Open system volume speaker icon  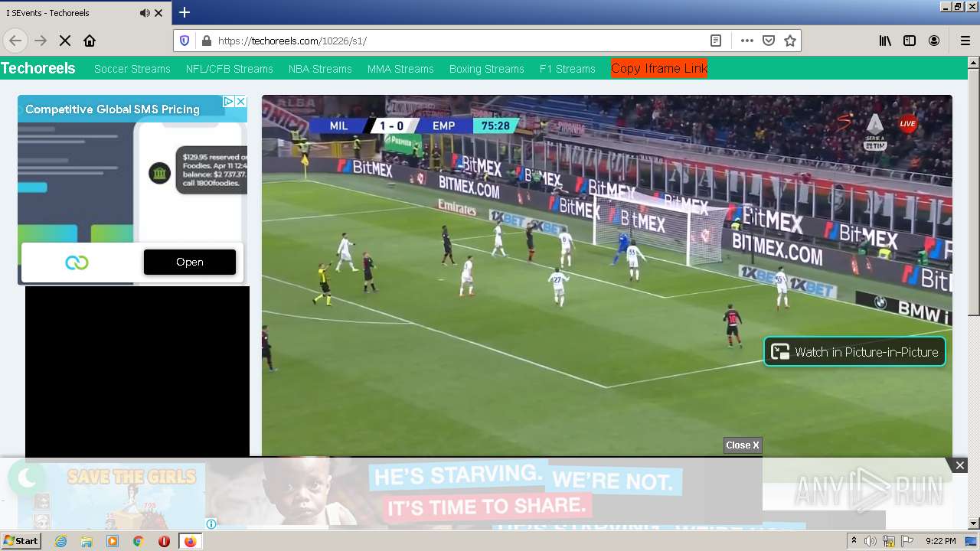[x=871, y=541]
